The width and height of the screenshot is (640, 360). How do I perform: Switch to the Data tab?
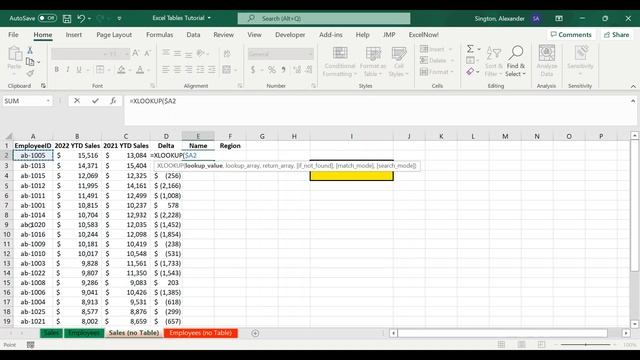click(193, 35)
